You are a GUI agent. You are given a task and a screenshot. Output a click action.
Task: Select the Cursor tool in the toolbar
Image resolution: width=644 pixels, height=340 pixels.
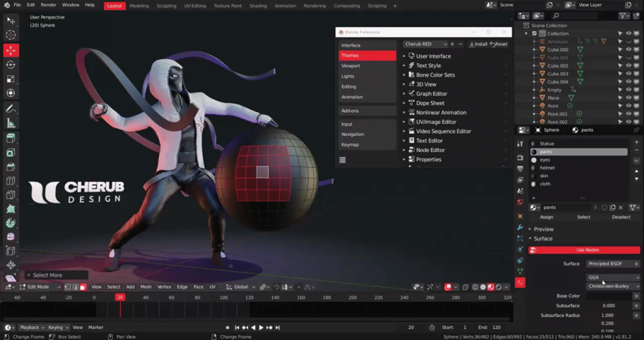(11, 35)
